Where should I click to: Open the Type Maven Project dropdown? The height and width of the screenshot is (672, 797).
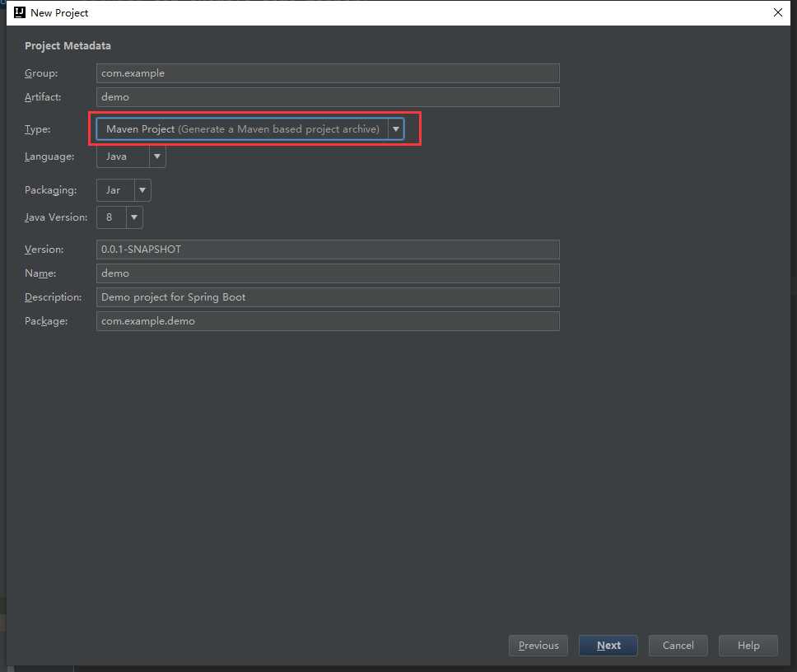pyautogui.click(x=250, y=129)
